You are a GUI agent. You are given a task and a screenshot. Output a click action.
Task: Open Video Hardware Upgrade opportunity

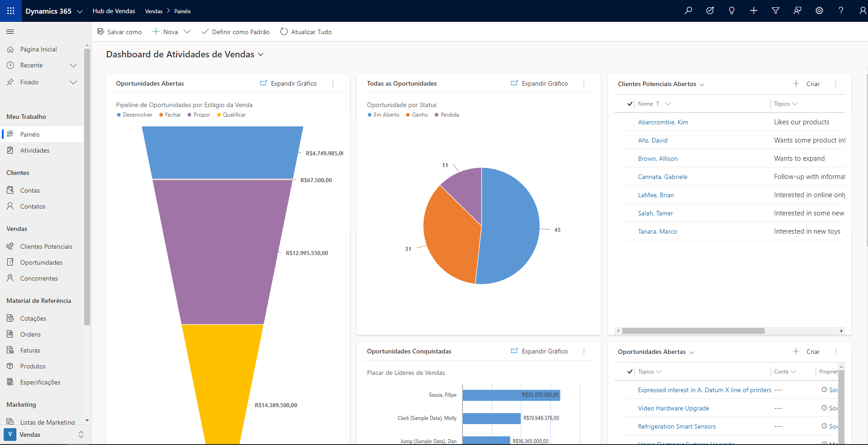coord(673,408)
